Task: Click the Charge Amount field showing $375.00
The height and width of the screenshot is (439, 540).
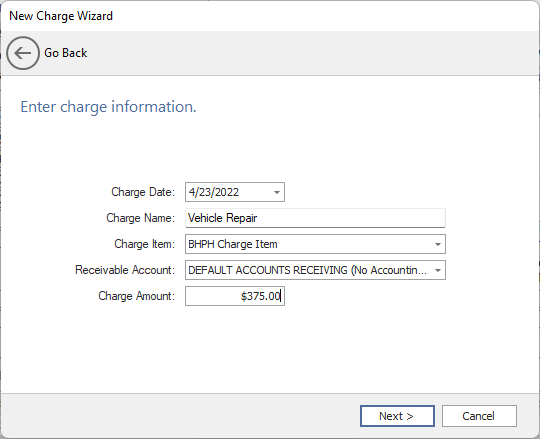Action: coord(235,296)
